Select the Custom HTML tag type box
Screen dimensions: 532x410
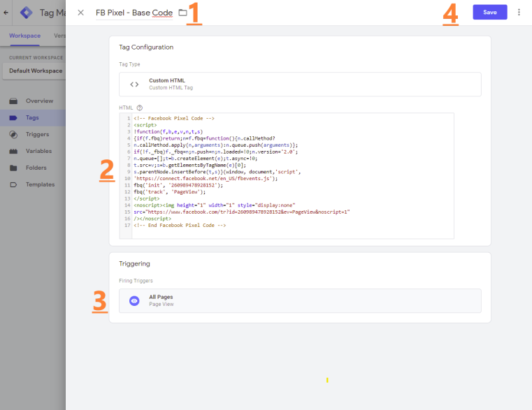[300, 84]
